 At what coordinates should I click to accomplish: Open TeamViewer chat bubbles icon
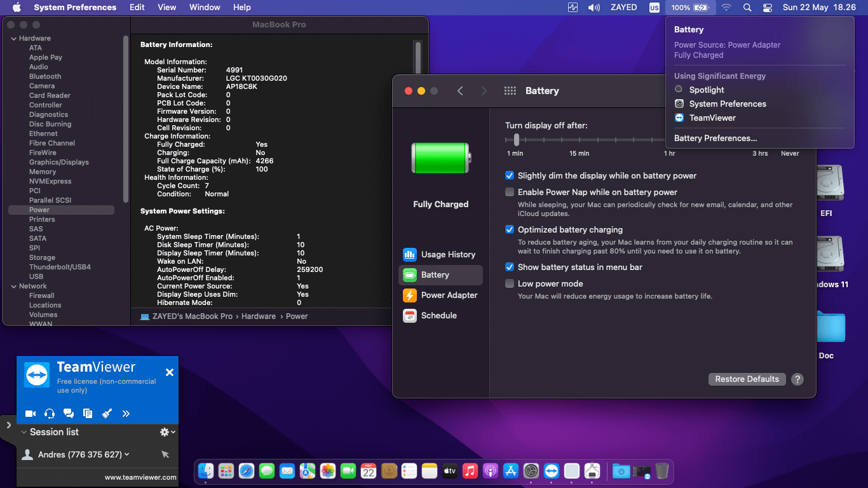coord(69,414)
